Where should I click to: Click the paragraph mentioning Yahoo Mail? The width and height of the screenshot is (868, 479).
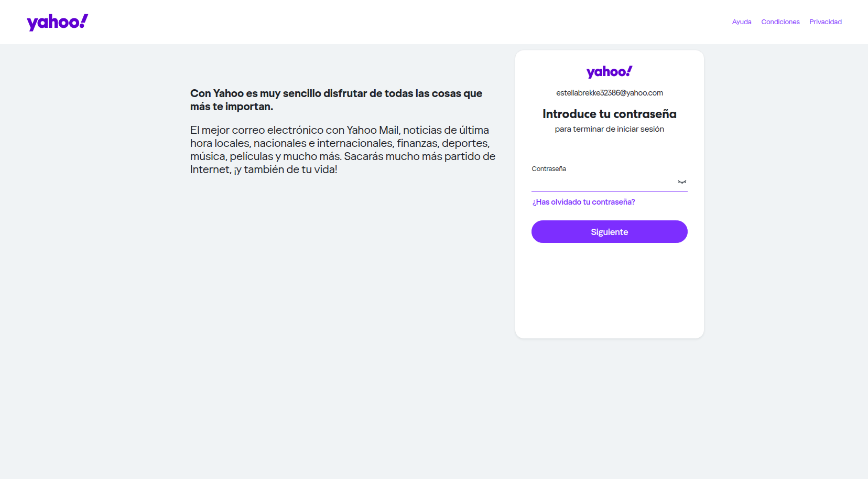click(x=343, y=150)
